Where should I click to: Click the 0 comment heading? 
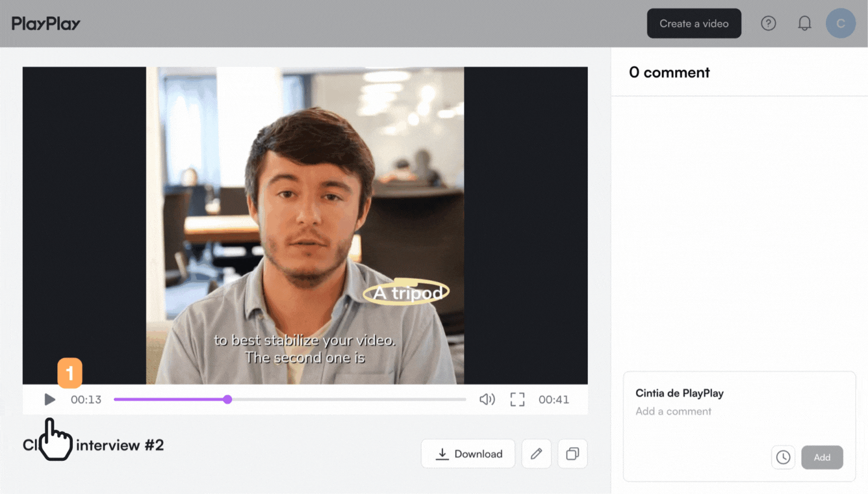[x=669, y=72]
